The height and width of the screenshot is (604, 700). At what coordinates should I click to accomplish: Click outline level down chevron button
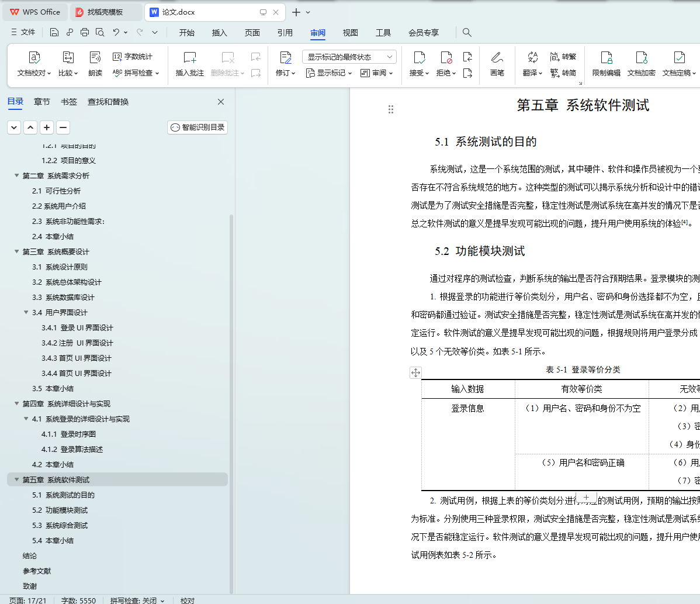click(x=14, y=127)
